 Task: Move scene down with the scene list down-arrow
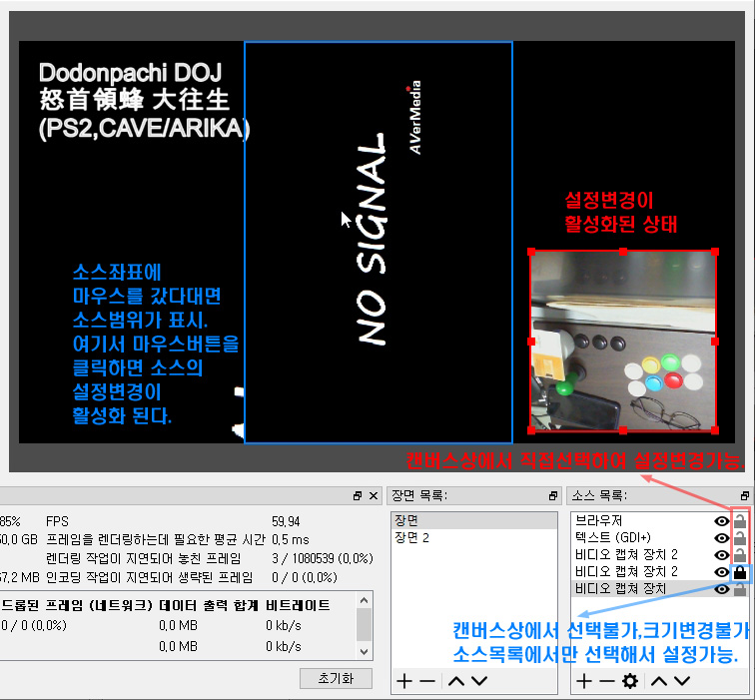click(479, 681)
